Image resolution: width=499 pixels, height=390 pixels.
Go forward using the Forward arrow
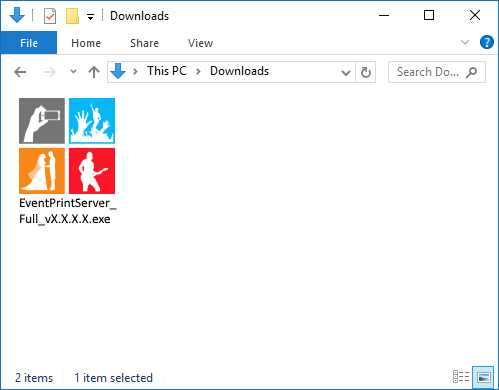click(50, 72)
